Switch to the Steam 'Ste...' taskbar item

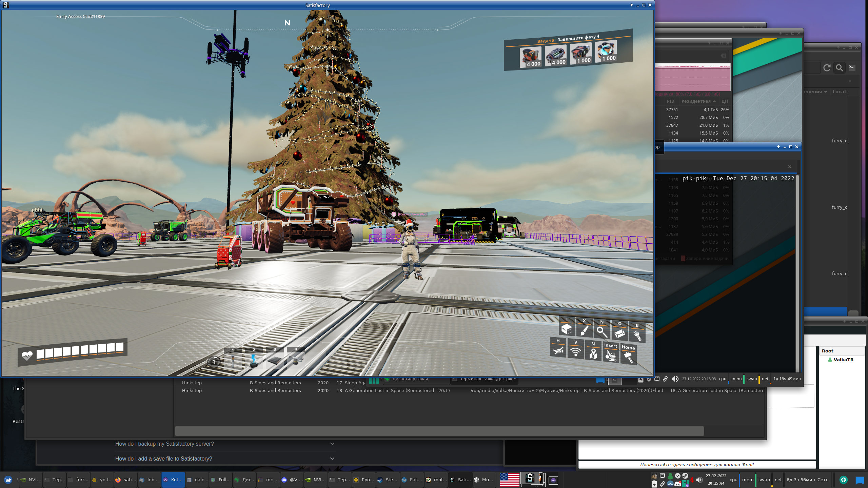387,480
